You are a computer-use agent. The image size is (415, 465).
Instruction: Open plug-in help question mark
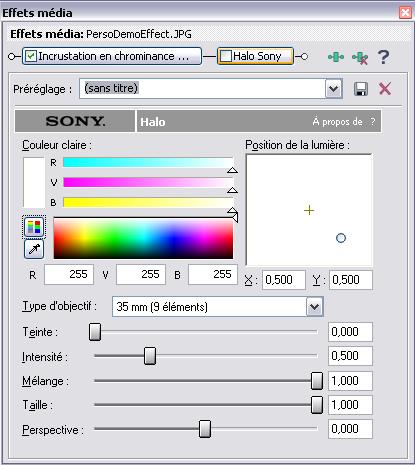(384, 57)
